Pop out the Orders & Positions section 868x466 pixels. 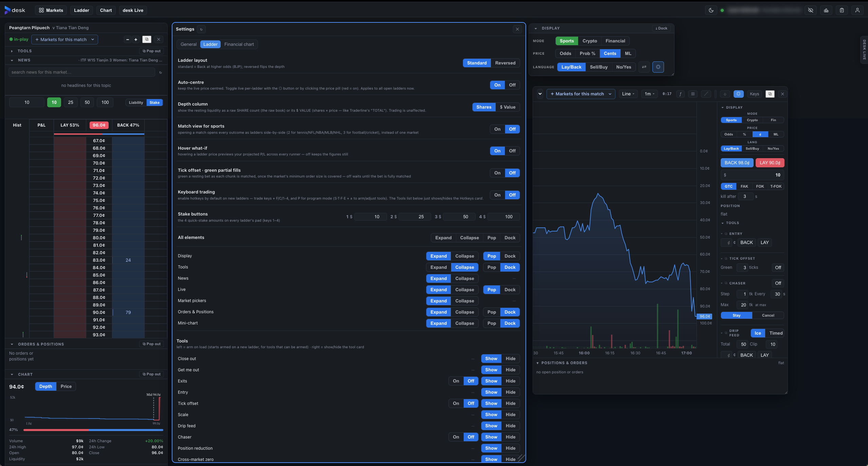coord(151,344)
